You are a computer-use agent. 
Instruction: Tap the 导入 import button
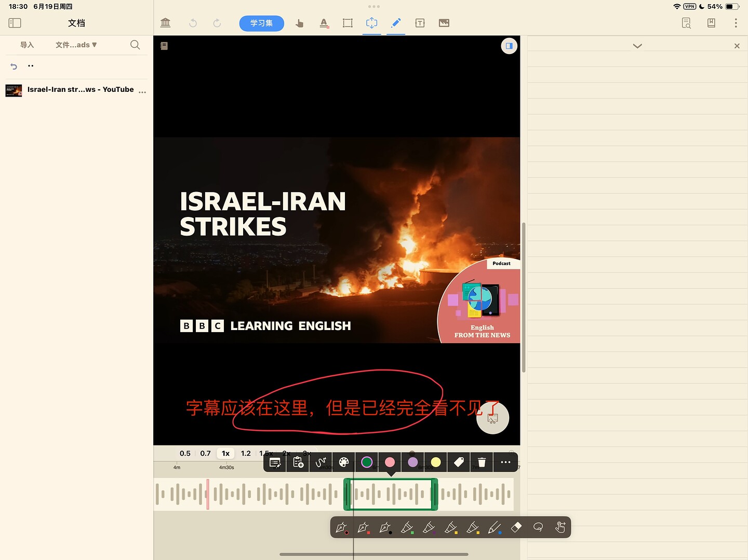pyautogui.click(x=27, y=45)
